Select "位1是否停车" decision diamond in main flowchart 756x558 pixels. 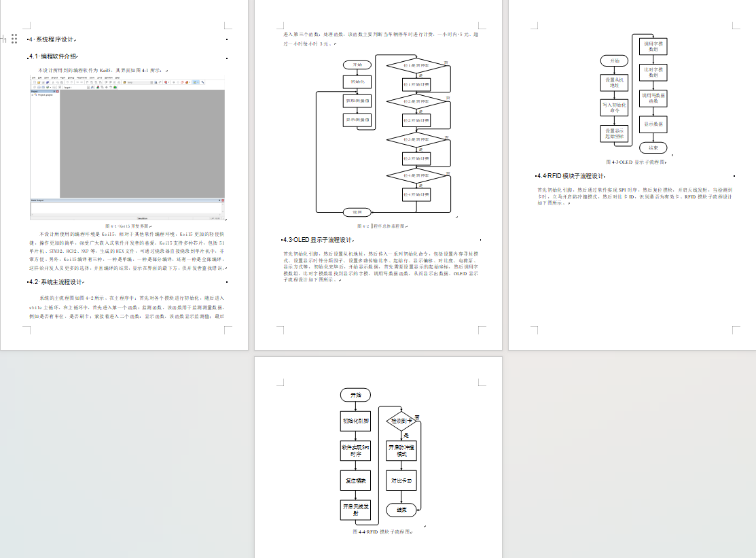coord(418,66)
